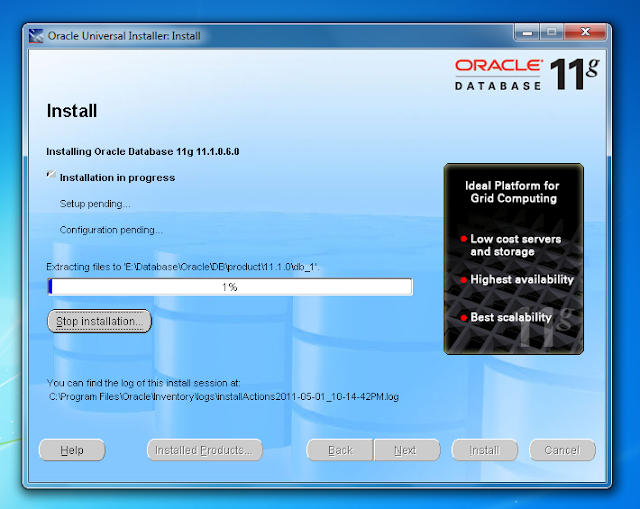This screenshot has height=509, width=640.
Task: Click the install log file path text
Action: point(224,397)
